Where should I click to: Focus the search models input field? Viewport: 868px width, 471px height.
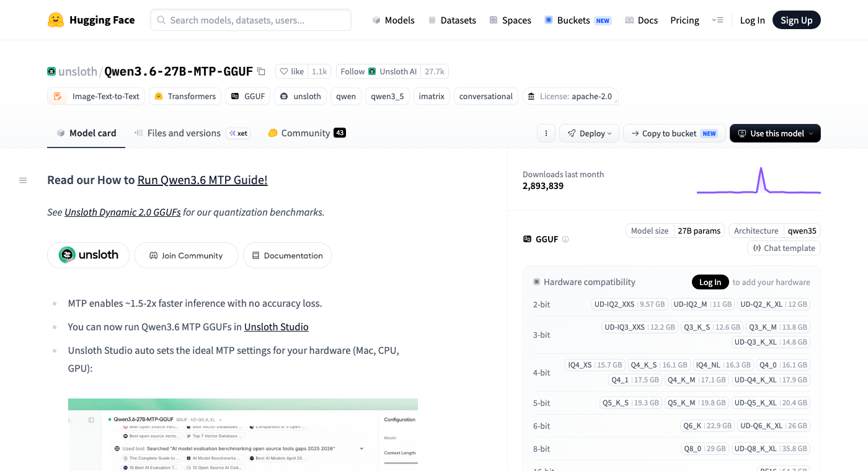[x=250, y=20]
